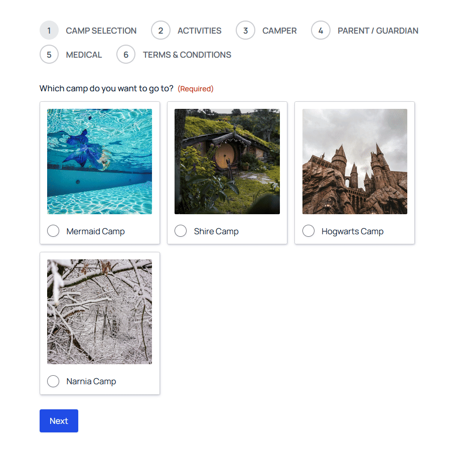This screenshot has height=462, width=476.
Task: Select the Narnia Camp radio button
Action: point(53,381)
